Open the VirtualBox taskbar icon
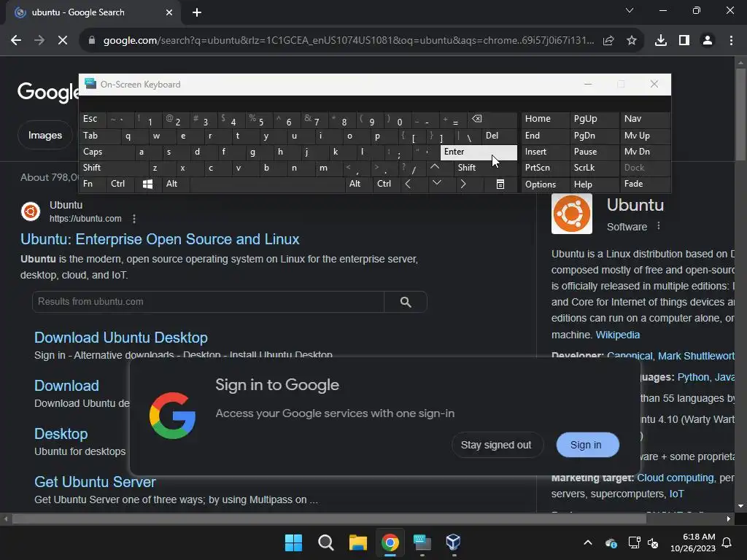Viewport: 747px width, 560px height. 454,542
